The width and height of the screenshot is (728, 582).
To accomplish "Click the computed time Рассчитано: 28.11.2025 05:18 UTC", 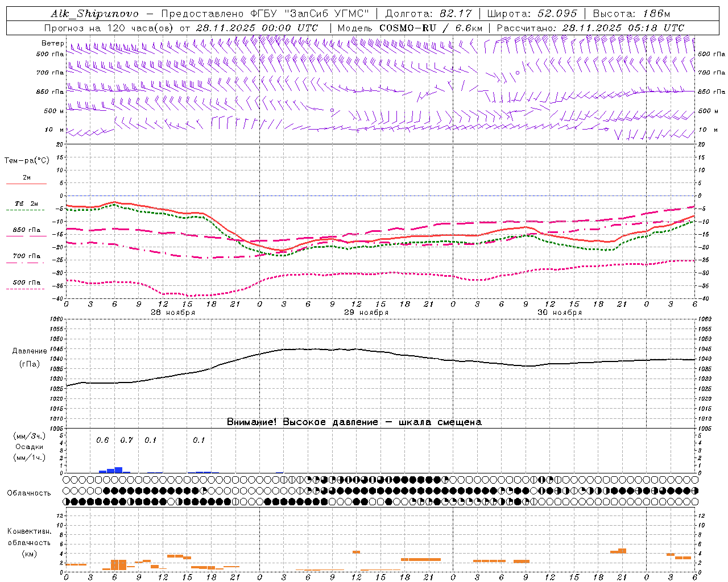I will click(590, 28).
